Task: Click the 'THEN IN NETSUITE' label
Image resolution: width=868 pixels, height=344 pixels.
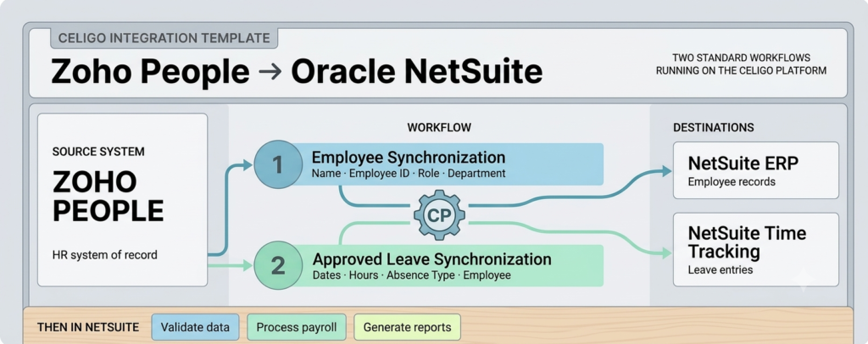Action: (88, 327)
